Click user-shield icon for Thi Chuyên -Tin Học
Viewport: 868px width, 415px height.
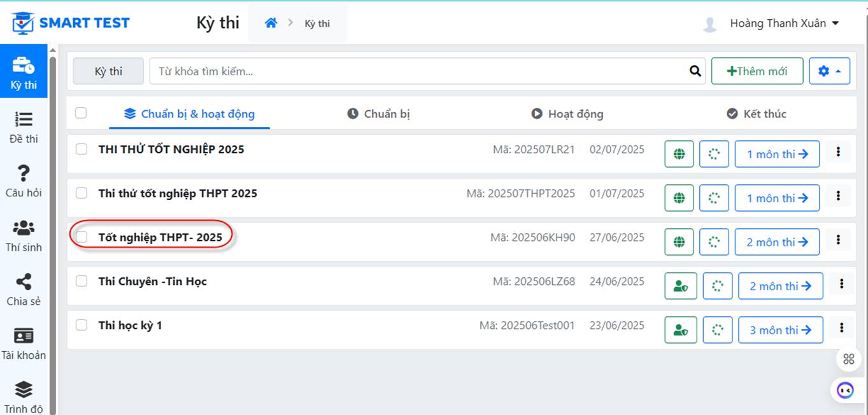pyautogui.click(x=681, y=286)
